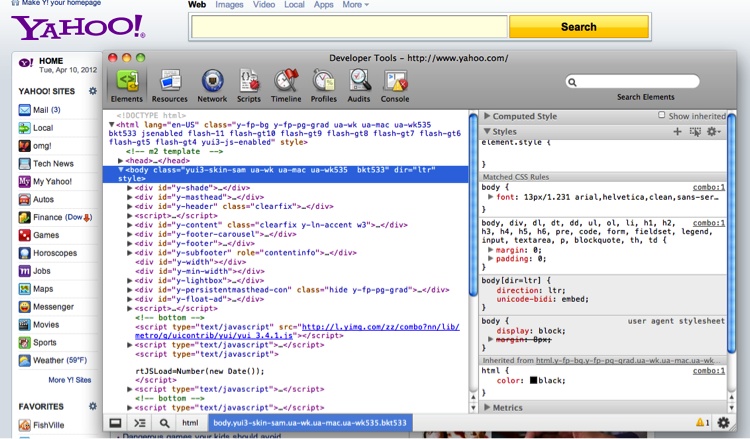
Task: Open the Scripts panel
Action: pyautogui.click(x=249, y=86)
